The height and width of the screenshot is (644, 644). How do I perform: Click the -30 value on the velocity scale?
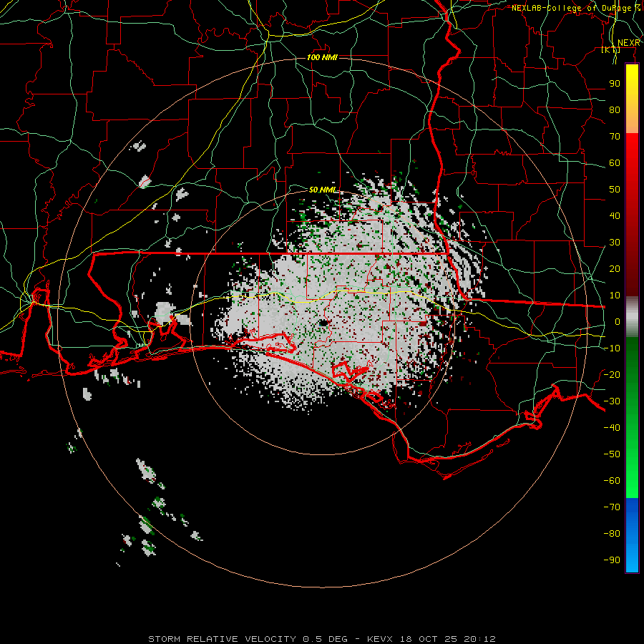pyautogui.click(x=612, y=401)
